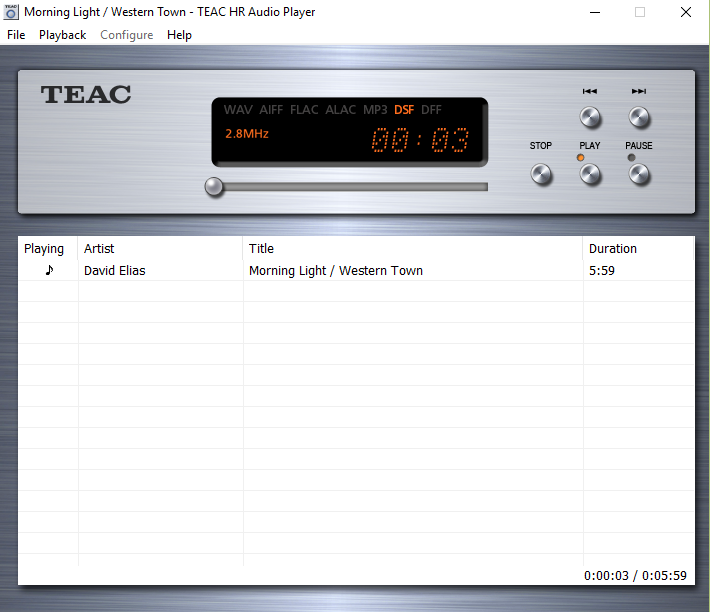Viewport: 710px width, 612px height.
Task: Open the Configure menu
Action: click(126, 35)
